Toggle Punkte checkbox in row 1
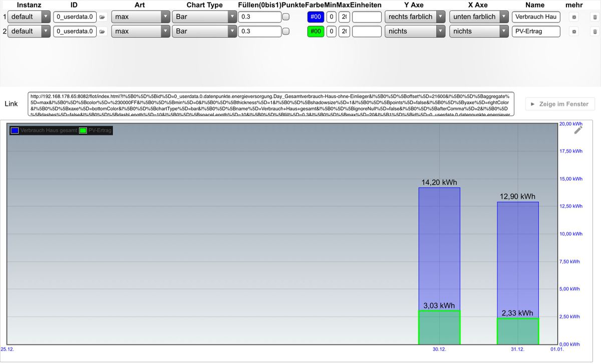 [286, 17]
